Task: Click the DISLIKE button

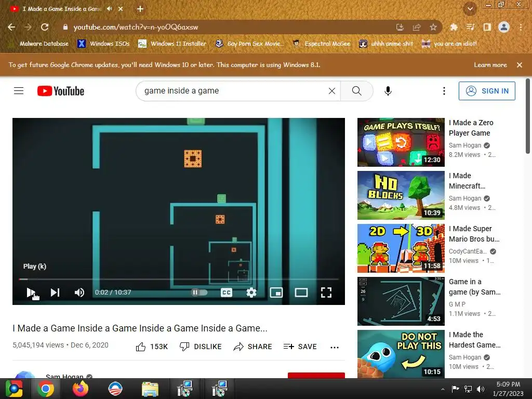Action: (x=201, y=347)
